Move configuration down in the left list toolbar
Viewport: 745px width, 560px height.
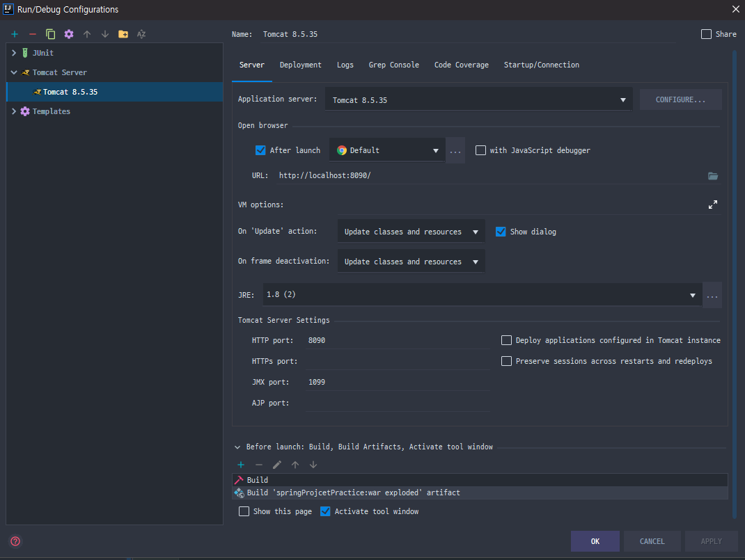(x=105, y=34)
